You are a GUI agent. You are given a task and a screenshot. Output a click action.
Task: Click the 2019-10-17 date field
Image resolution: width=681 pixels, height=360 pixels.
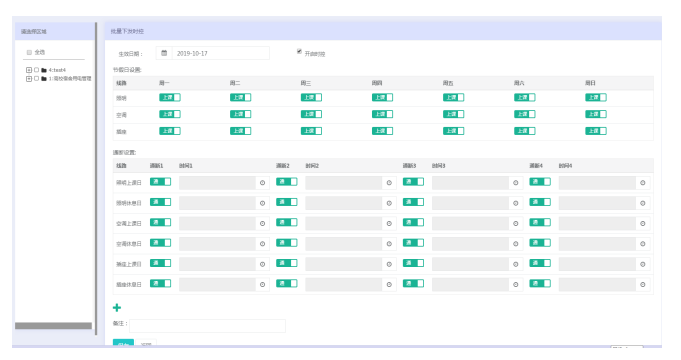221,53
